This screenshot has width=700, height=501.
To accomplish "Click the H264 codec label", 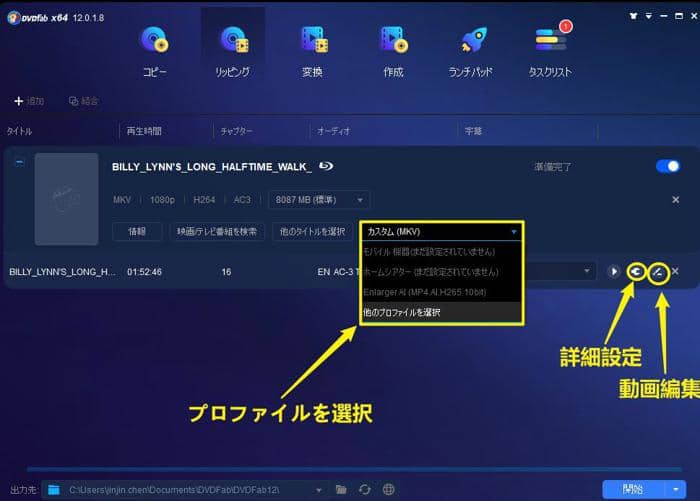I will (204, 200).
